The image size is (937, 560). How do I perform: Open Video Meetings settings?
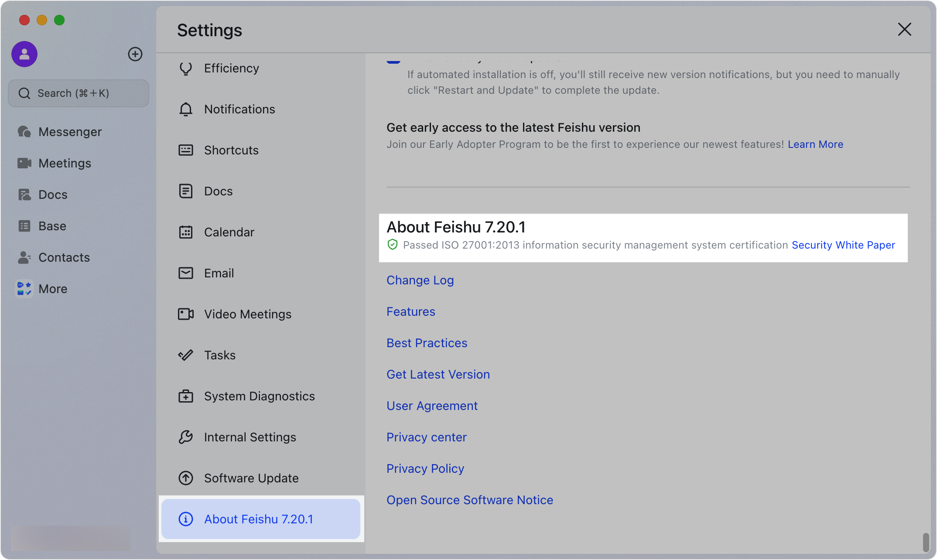[x=261, y=314]
